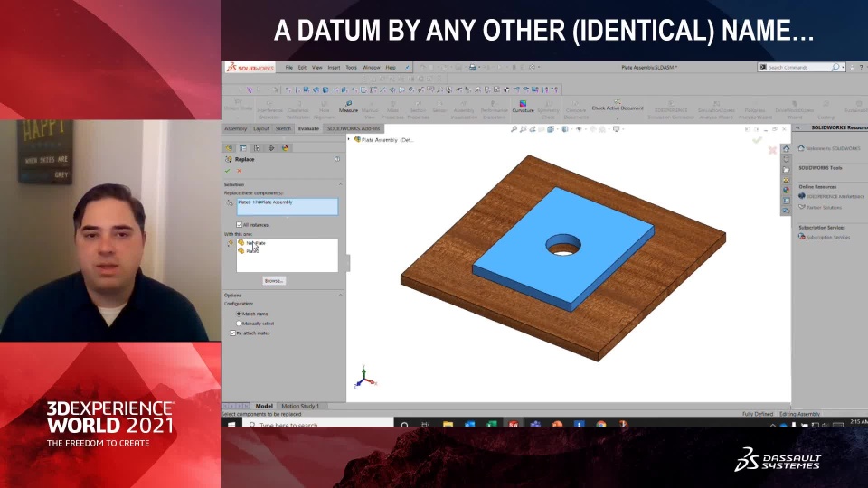
Task: Open Symmetry Check tool
Action: tap(548, 110)
